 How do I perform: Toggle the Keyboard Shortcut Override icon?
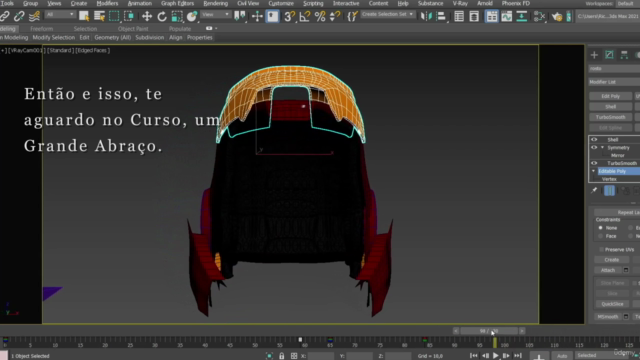[272, 16]
